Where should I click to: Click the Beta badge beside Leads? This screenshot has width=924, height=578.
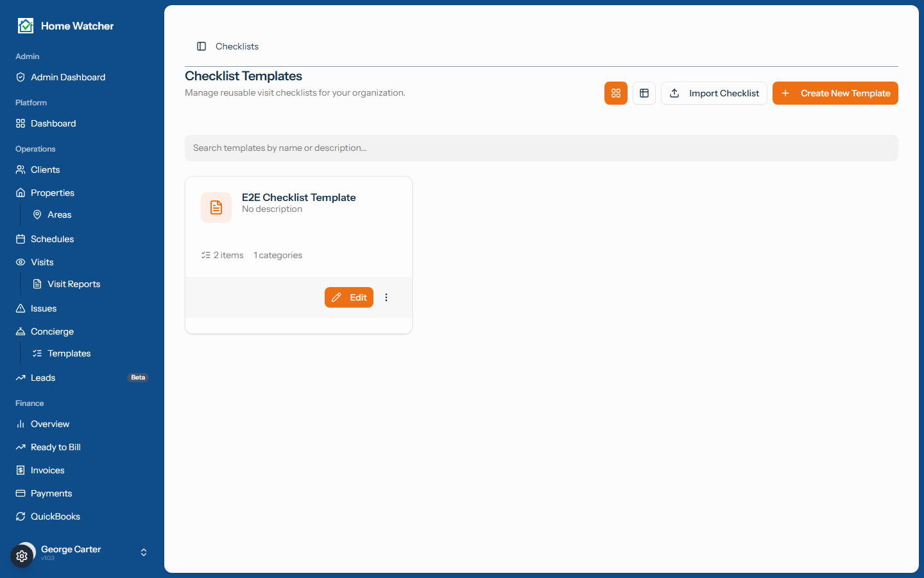(138, 378)
